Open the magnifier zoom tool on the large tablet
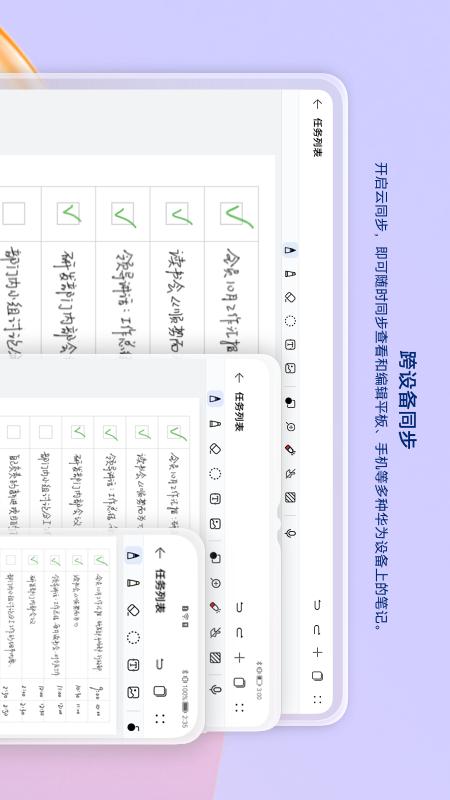The image size is (450, 800). point(291,427)
